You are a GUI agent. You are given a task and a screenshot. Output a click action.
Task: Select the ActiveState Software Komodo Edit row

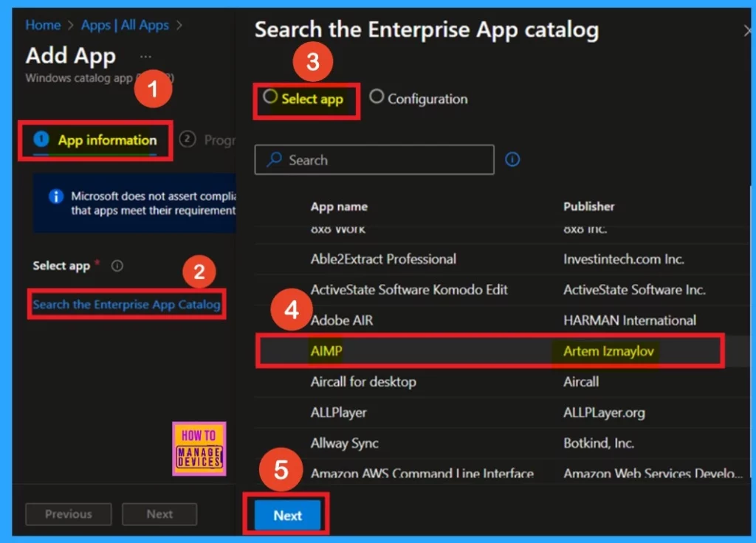(x=501, y=290)
